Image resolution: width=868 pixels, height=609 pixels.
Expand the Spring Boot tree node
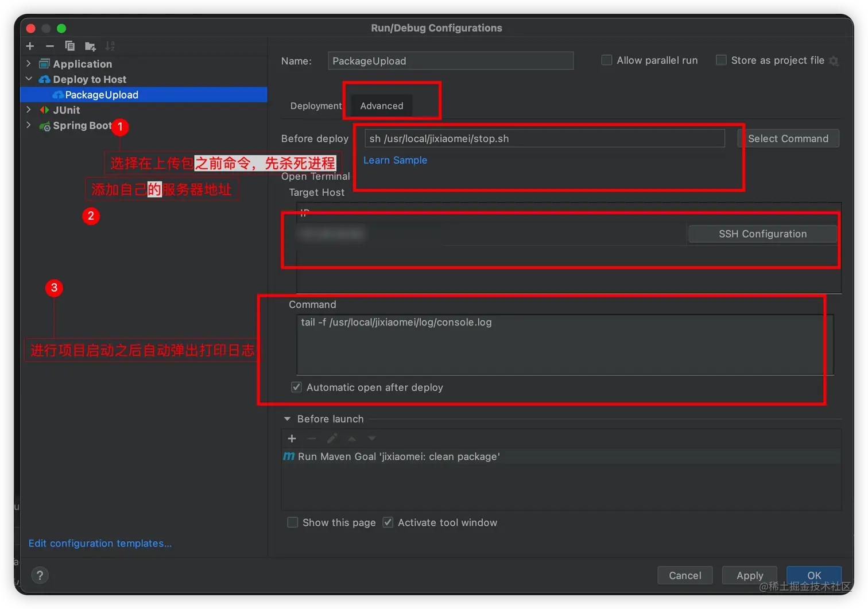coord(29,125)
